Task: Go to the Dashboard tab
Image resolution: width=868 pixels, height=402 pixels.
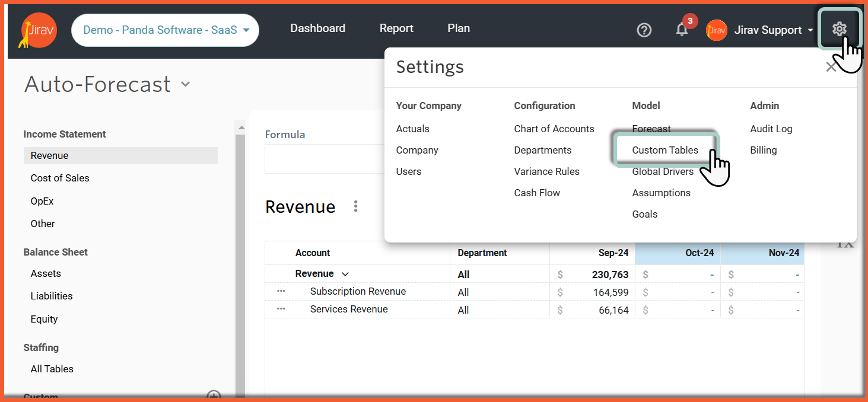Action: point(317,28)
